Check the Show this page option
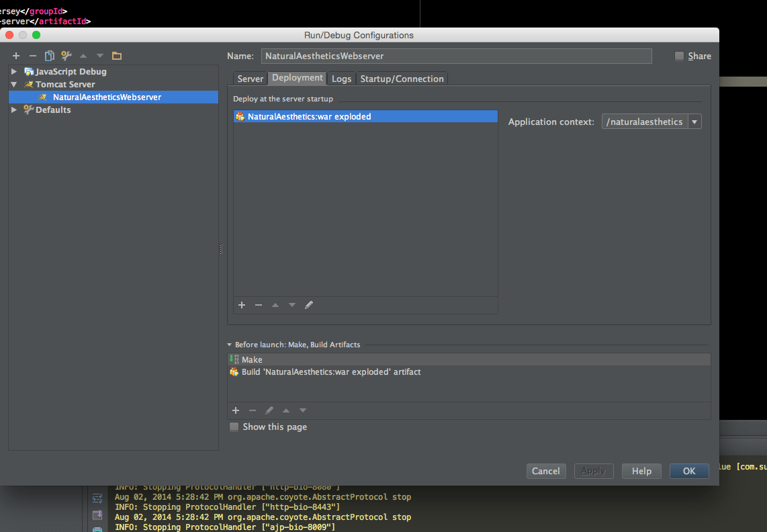This screenshot has width=767, height=532. click(x=234, y=427)
